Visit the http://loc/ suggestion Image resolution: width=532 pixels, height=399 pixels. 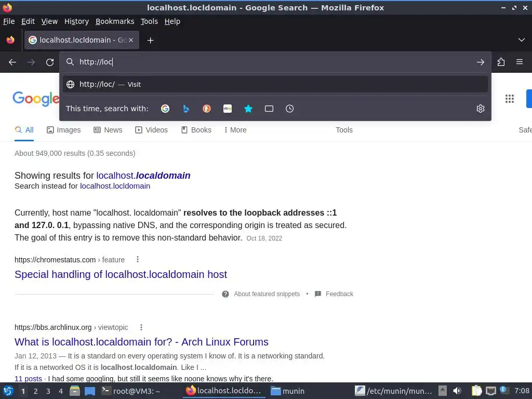275,84
